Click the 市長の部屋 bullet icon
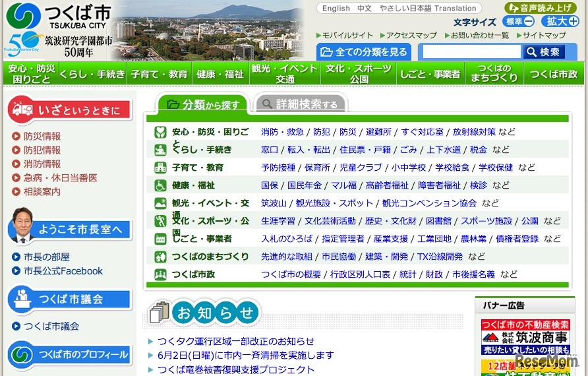Image resolution: width=588 pixels, height=376 pixels. point(16,257)
